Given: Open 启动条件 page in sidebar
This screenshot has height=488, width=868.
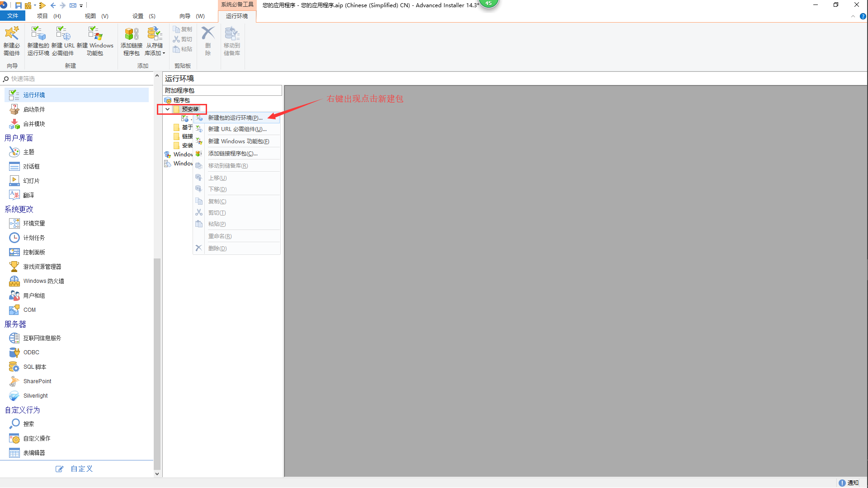Looking at the screenshot, I should point(34,109).
